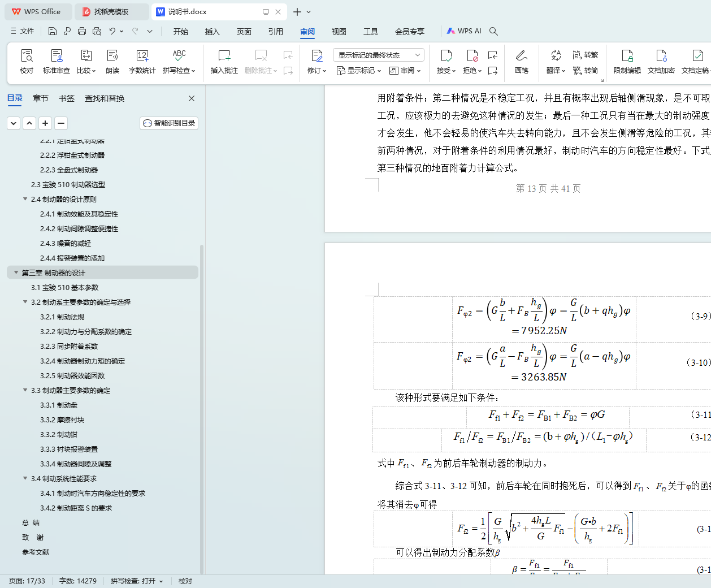Open the 显示标记的最终状态 dropdown
The height and width of the screenshot is (588, 711).
[x=379, y=55]
